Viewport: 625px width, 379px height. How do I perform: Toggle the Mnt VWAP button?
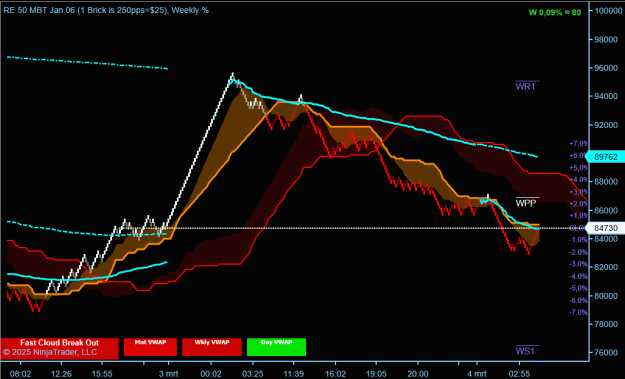(150, 347)
